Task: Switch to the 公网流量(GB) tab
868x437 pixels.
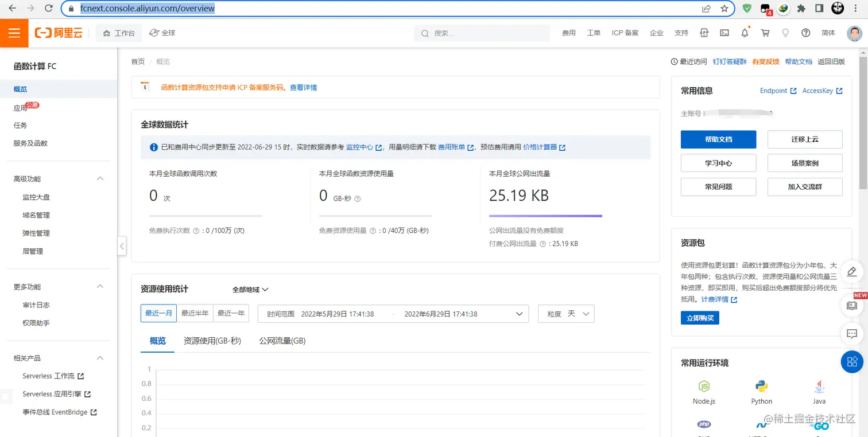Action: click(x=281, y=341)
